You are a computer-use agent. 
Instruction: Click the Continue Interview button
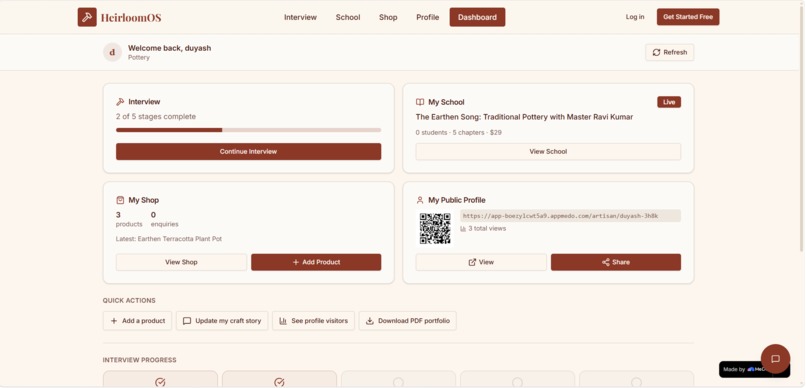248,152
